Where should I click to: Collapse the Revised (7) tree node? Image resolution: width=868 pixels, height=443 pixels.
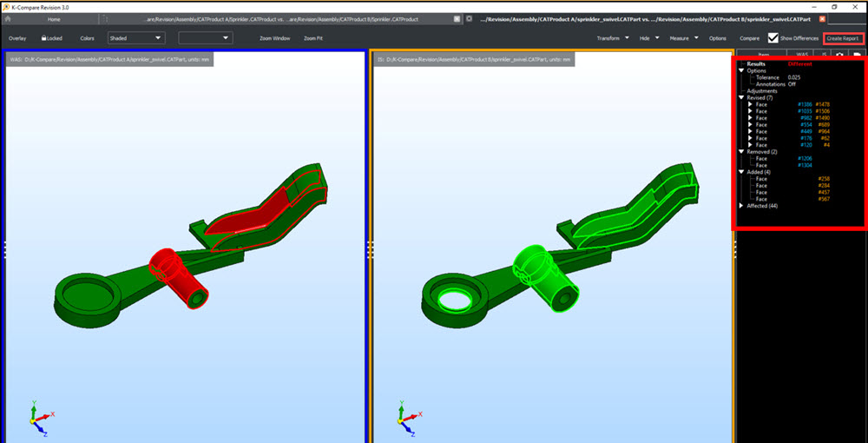(740, 97)
